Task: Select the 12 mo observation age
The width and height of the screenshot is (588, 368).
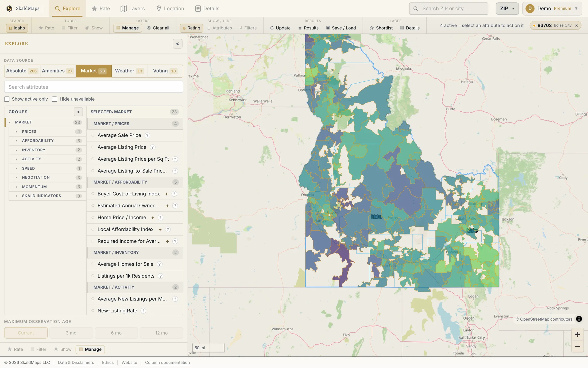Action: coord(161,333)
